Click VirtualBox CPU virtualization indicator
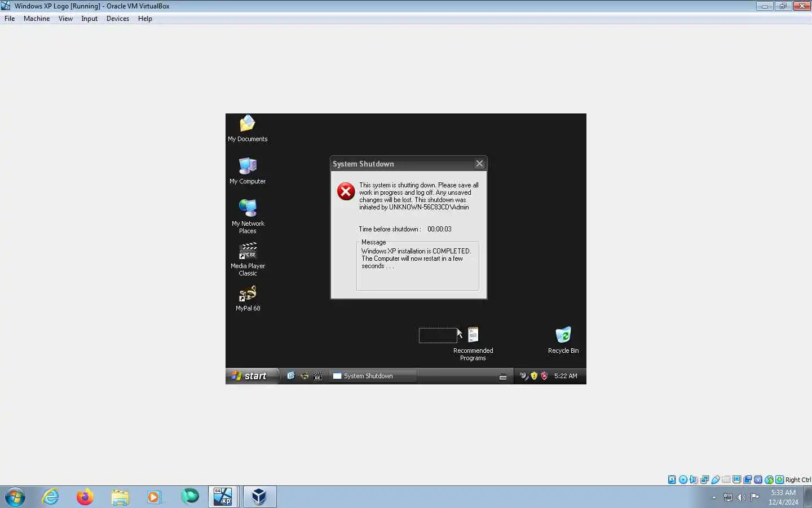This screenshot has height=508, width=812. click(758, 480)
